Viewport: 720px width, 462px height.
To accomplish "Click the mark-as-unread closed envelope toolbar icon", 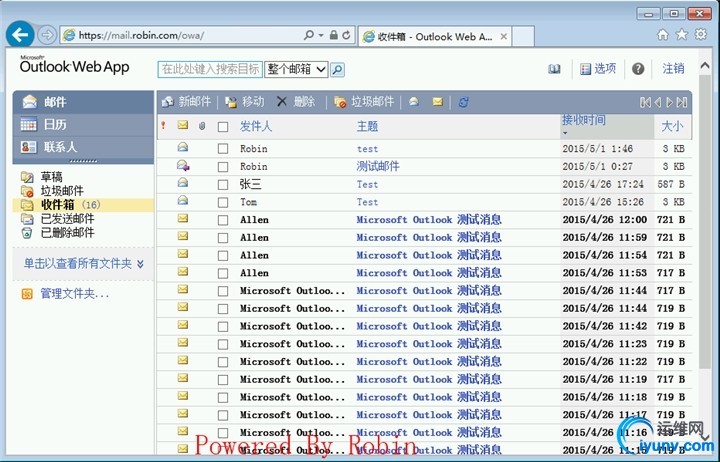I will pyautogui.click(x=438, y=101).
